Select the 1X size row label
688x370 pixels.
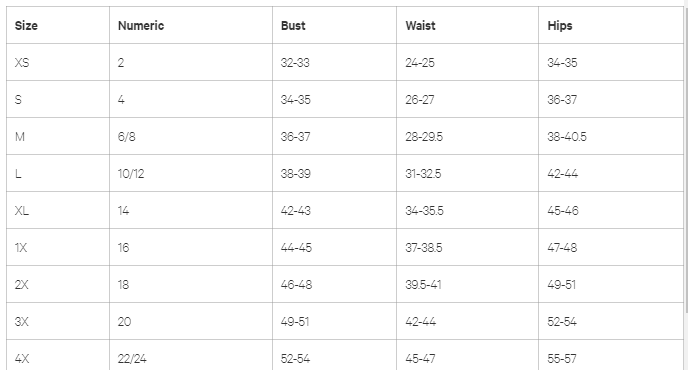(21, 248)
